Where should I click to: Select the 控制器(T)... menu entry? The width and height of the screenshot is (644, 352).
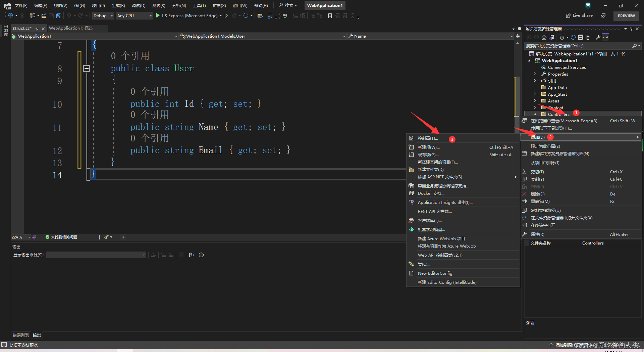(x=428, y=138)
